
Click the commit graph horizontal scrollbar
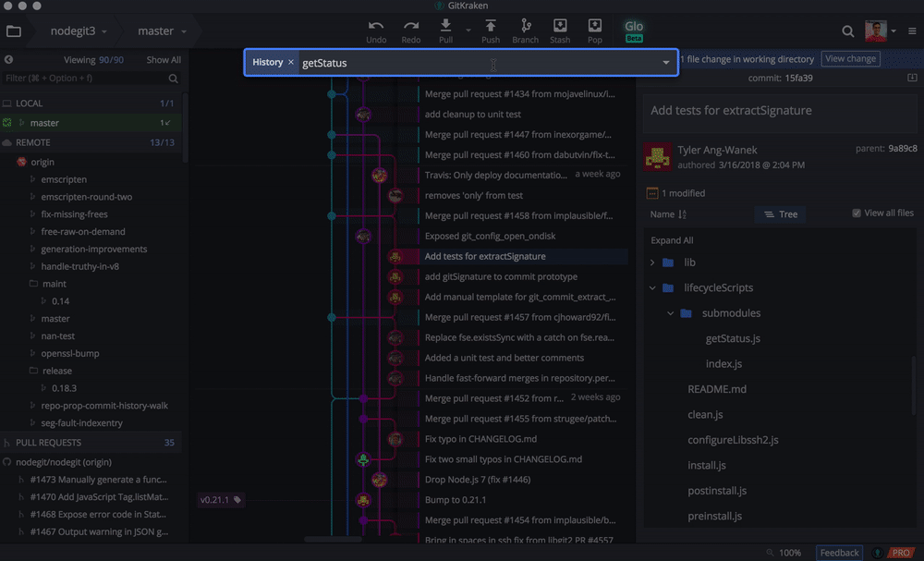coord(333,539)
